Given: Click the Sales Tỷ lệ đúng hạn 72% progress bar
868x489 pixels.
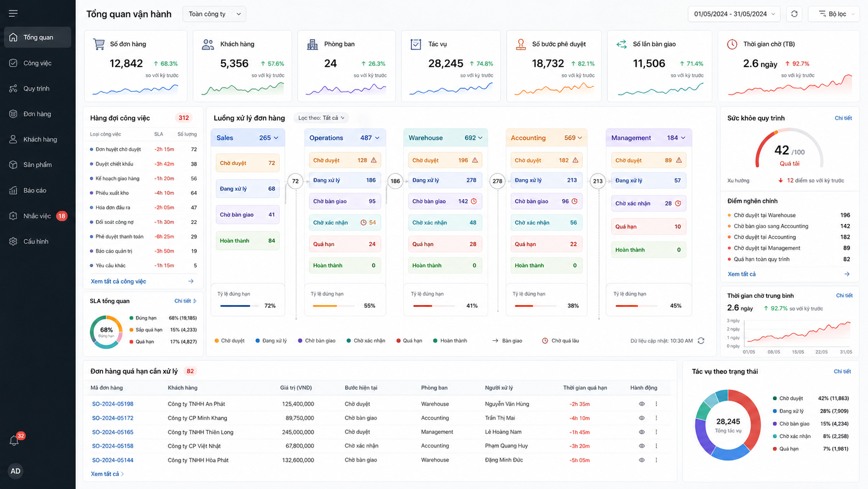Looking at the screenshot, I should [239, 306].
